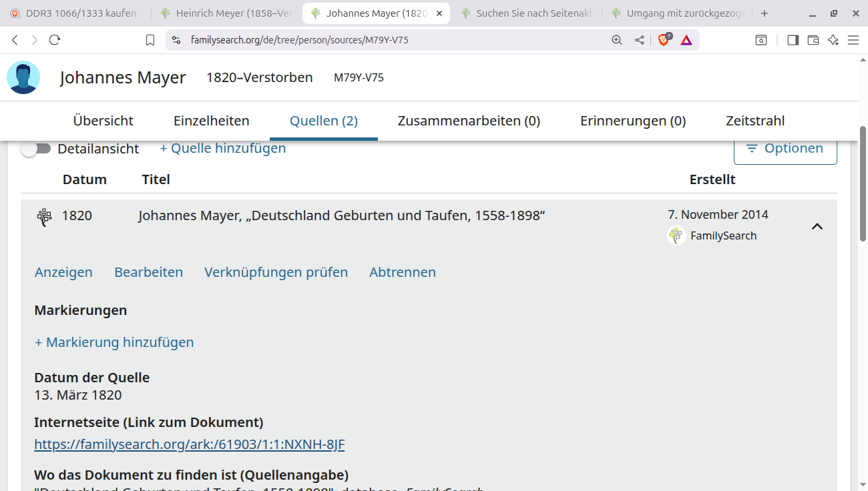Toggle Detailansicht switch
The width and height of the screenshot is (868, 491).
coord(35,149)
